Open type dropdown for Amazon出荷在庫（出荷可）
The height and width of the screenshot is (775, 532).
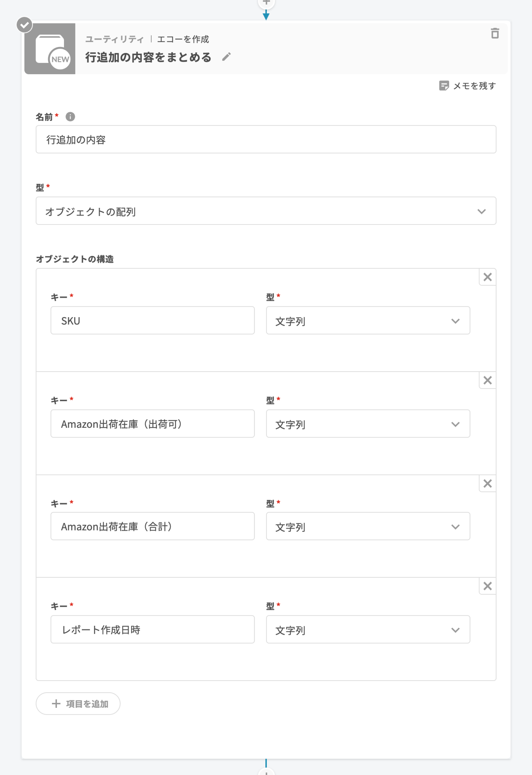368,424
